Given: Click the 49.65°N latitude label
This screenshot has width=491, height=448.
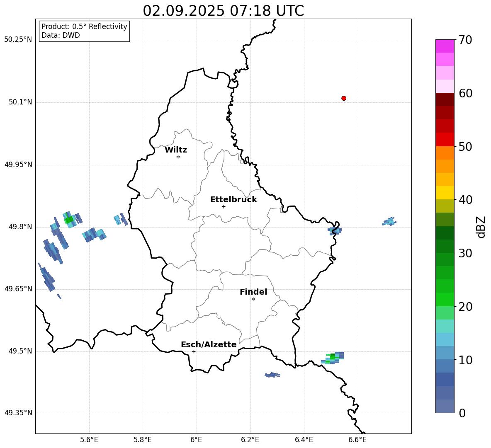Looking at the screenshot, I should click(x=18, y=289).
